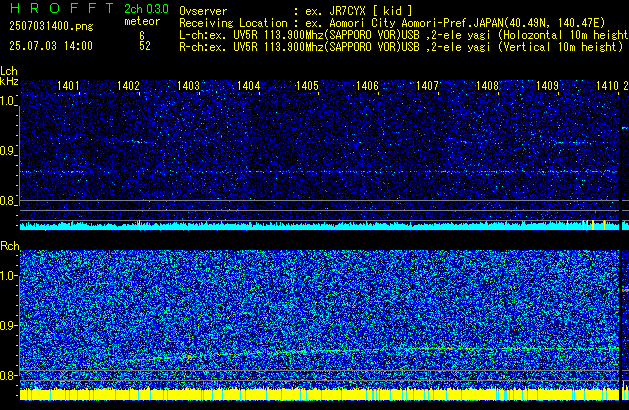Click the 1405 time marker
629x410 pixels.
point(307,86)
